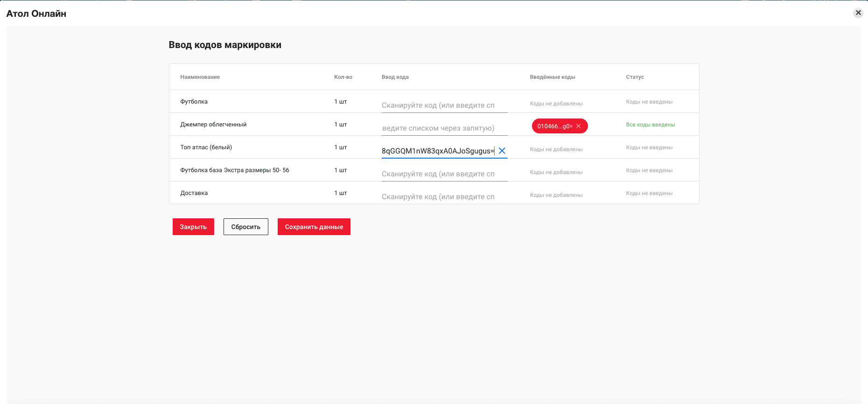The image size is (868, 404).
Task: Click the Атол Онлайн window title
Action: [36, 14]
